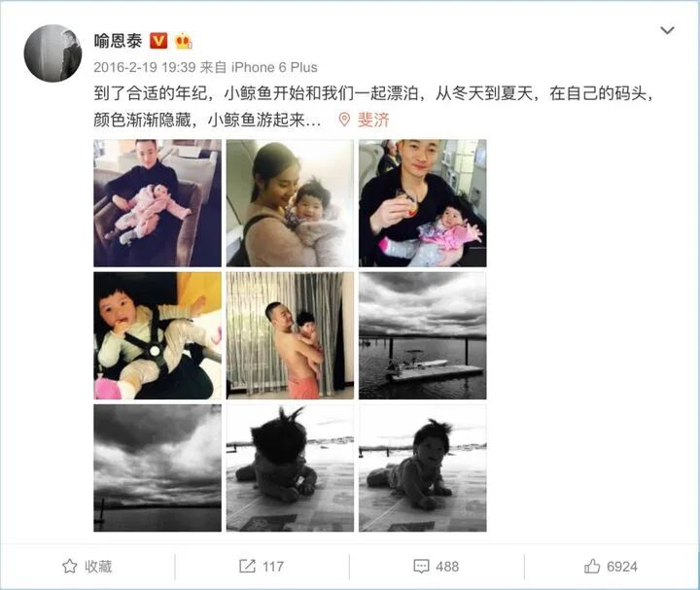Open the post timestamp 2016-2-19 19:39
This screenshot has height=590, width=700.
point(145,67)
